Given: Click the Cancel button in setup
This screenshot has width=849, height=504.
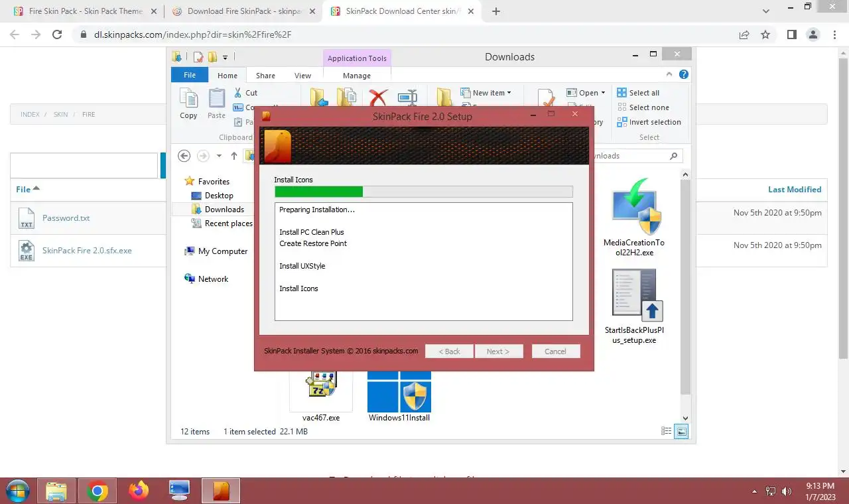Looking at the screenshot, I should [x=556, y=351].
